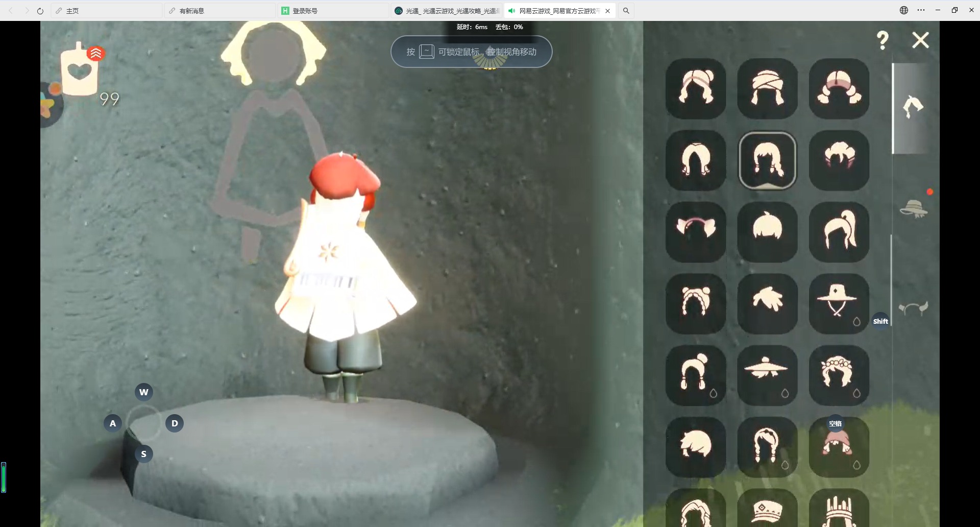Click the W move-forward key
The height and width of the screenshot is (527, 980).
click(x=144, y=392)
